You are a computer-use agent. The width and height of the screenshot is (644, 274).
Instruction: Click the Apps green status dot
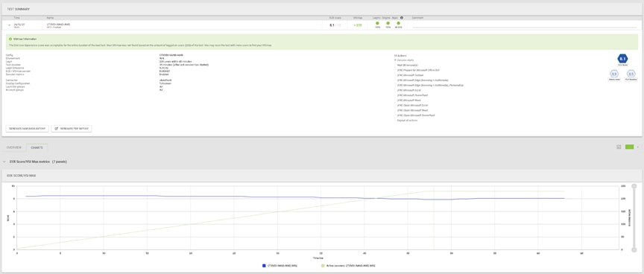click(398, 23)
